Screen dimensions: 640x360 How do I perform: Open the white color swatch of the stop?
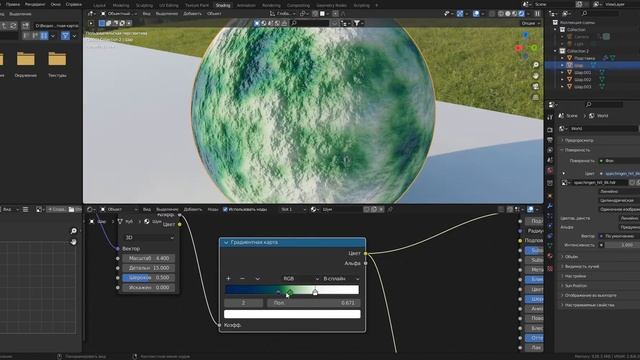(292, 314)
